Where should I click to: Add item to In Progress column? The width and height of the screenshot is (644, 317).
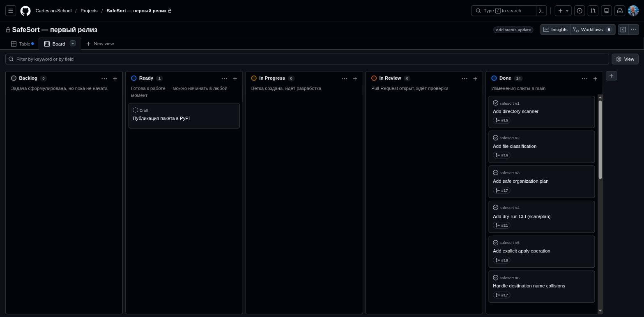(x=355, y=78)
